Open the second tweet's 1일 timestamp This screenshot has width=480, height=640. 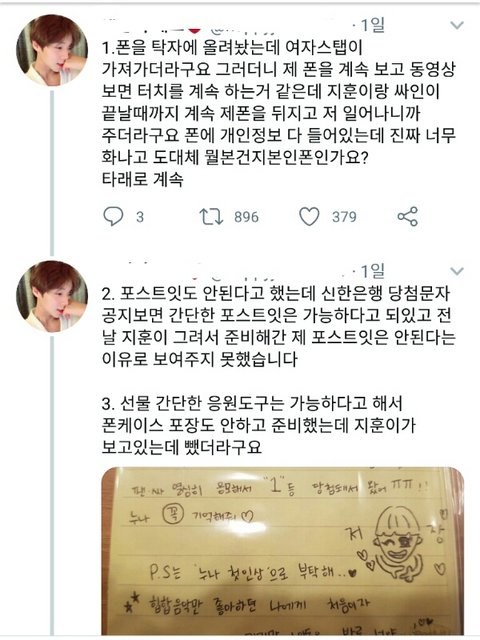click(372, 271)
